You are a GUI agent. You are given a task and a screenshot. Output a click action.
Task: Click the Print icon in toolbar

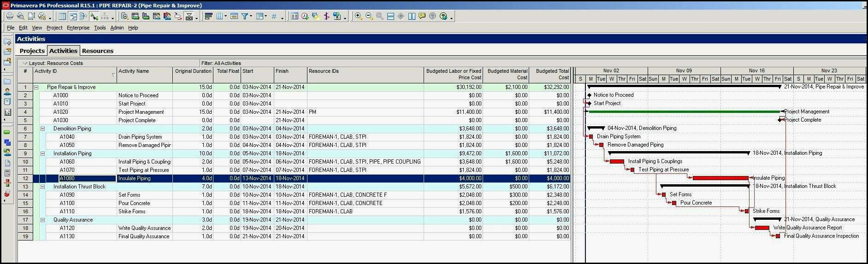pyautogui.click(x=9, y=17)
